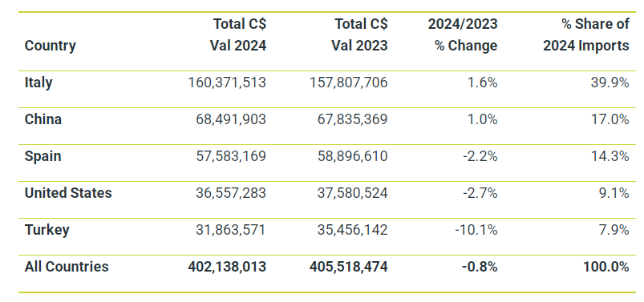
Task: Select Turkey's -10.1% change cell
Action: (476, 230)
